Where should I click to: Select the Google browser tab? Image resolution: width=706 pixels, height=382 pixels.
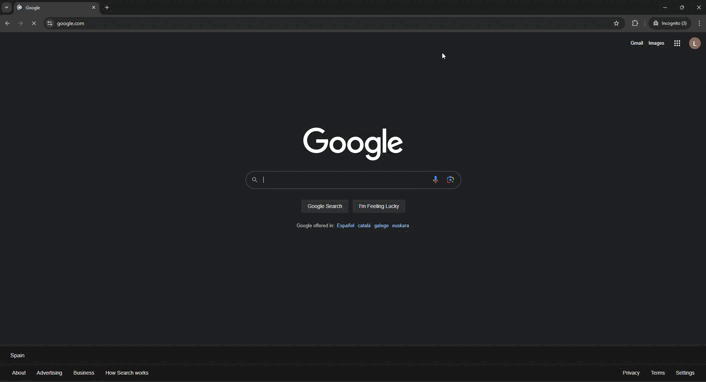56,8
